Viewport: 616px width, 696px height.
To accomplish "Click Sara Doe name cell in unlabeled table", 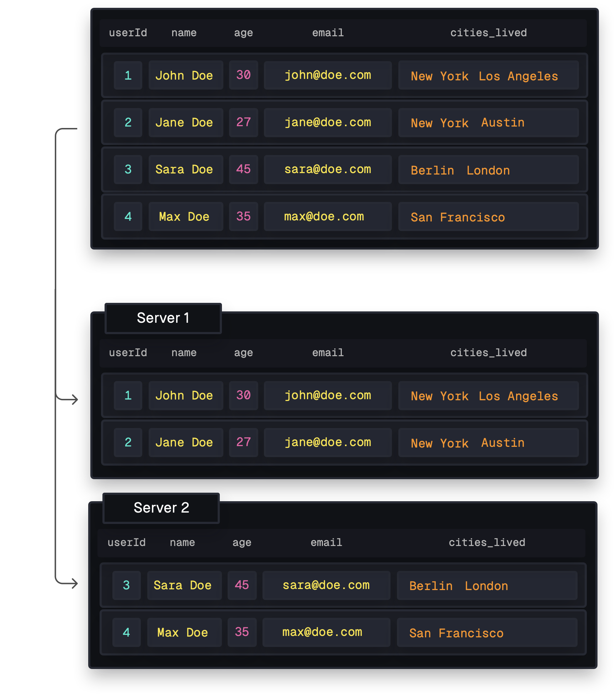I will tap(186, 170).
